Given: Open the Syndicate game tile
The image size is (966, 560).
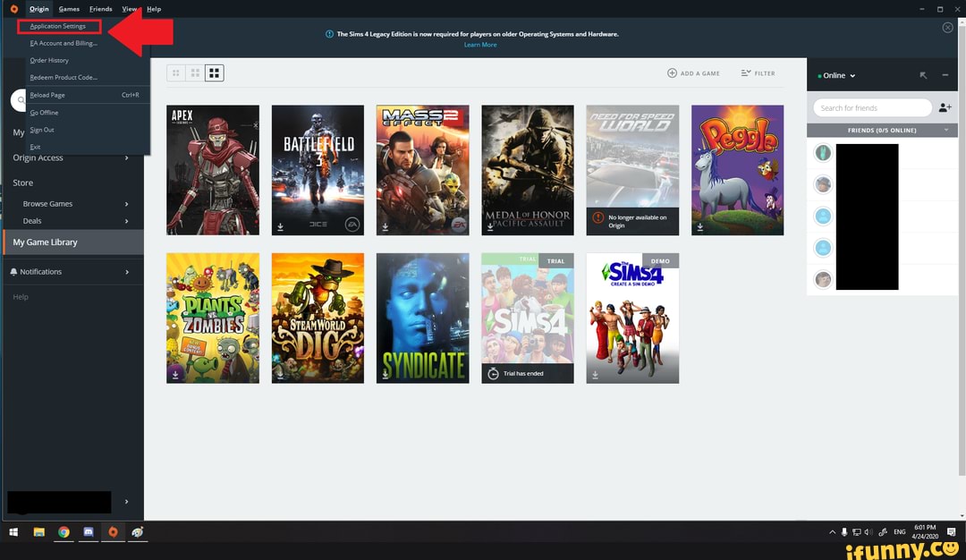Looking at the screenshot, I should tap(422, 318).
